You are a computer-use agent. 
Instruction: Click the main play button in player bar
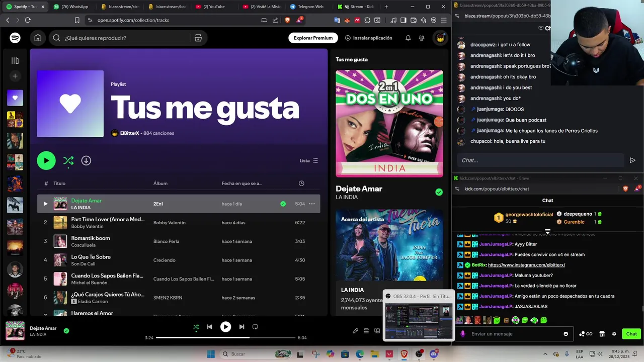[225, 327]
